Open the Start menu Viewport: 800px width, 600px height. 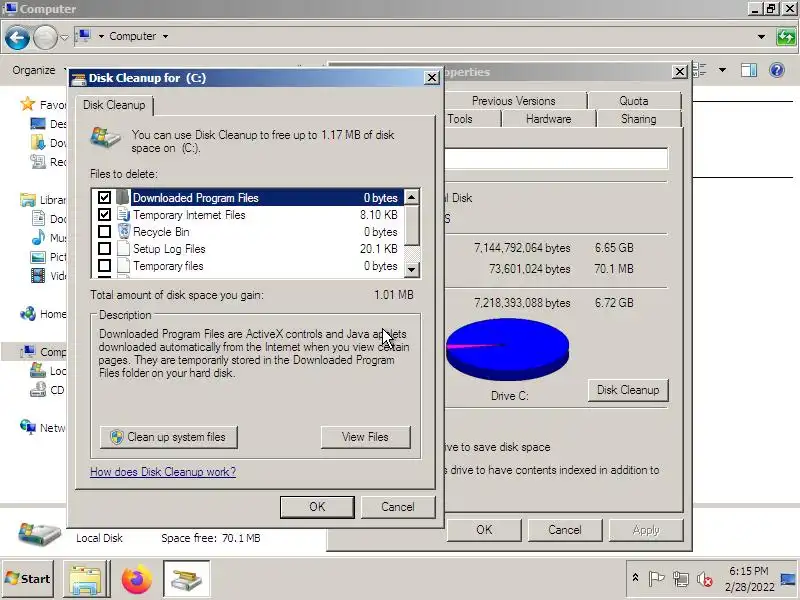28,579
